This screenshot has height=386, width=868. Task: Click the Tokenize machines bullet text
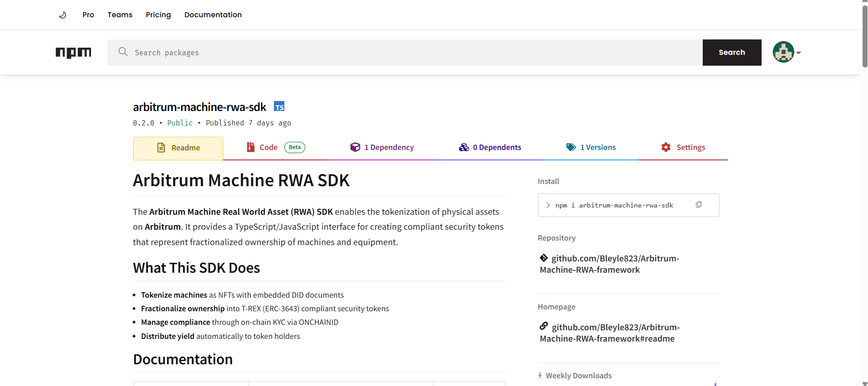[x=242, y=295]
